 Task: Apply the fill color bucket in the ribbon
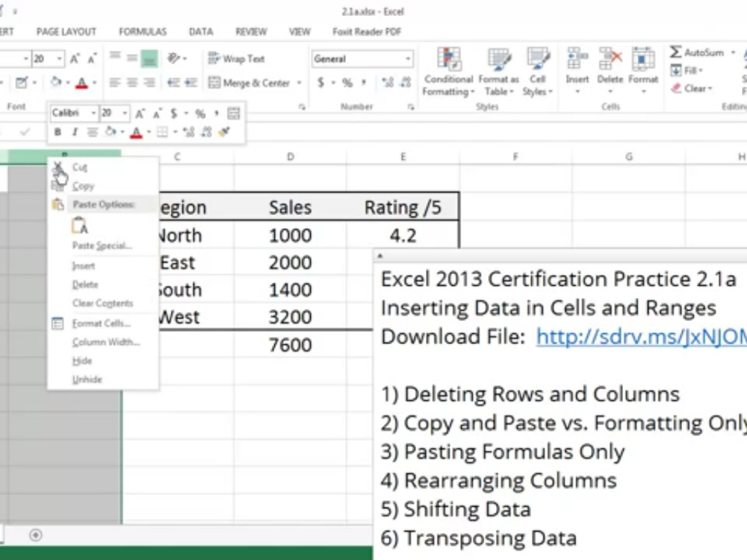(x=56, y=82)
